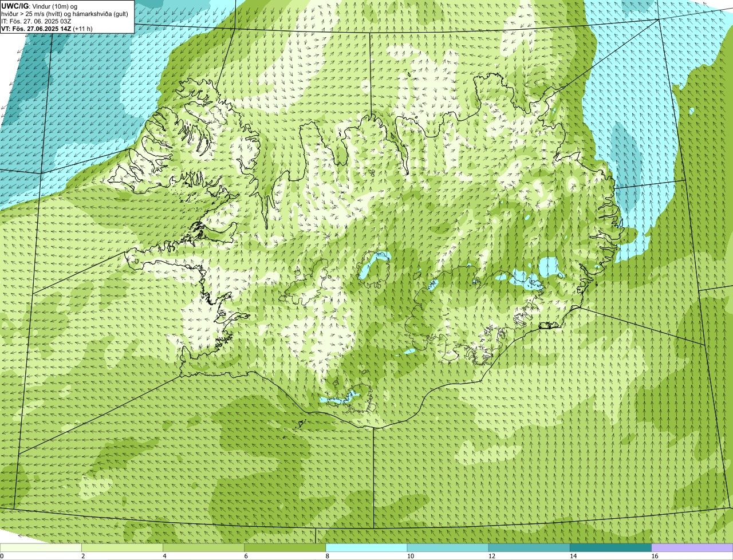Click the 4–6 m/s green legend swatch
Viewport: 733px width, 560px height.
tap(204, 547)
